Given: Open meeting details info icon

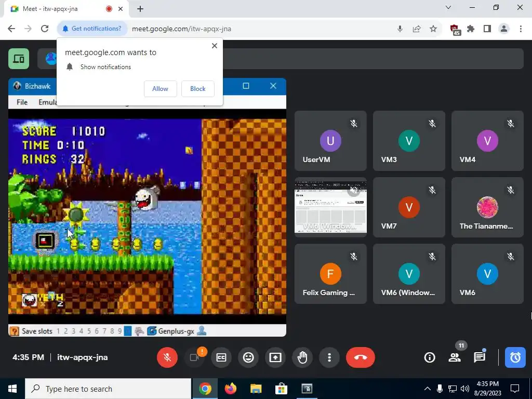Looking at the screenshot, I should [x=430, y=357].
